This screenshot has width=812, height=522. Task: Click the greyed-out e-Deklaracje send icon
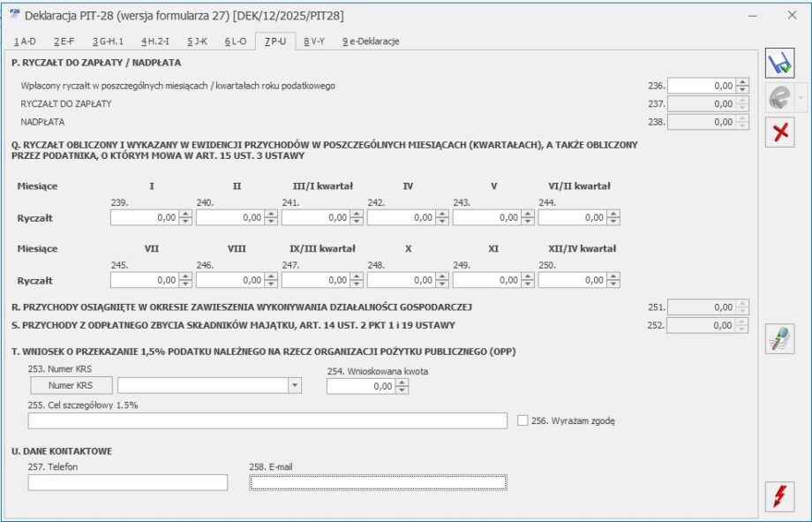click(778, 98)
